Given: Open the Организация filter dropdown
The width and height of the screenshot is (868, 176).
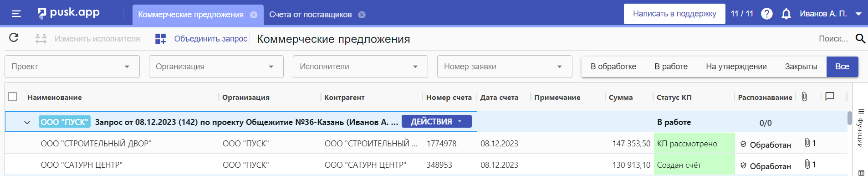Looking at the screenshot, I should pyautogui.click(x=216, y=67).
